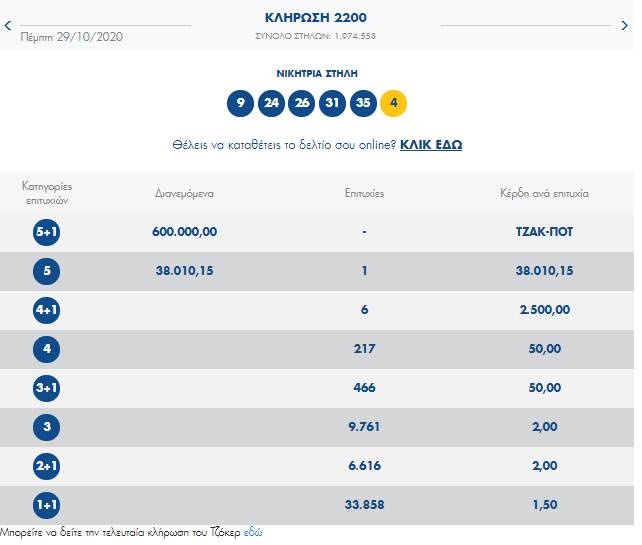Viewport: 642px width, 545px height.
Task: Click the 5 category badge
Action: pyautogui.click(x=47, y=270)
